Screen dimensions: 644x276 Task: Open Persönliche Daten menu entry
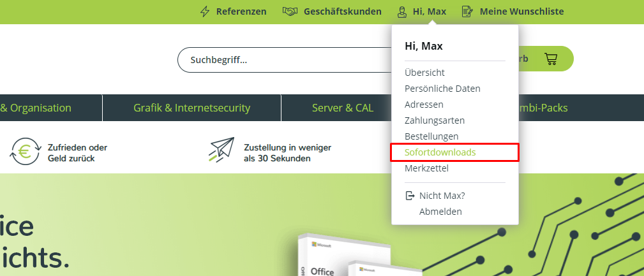[x=442, y=89]
